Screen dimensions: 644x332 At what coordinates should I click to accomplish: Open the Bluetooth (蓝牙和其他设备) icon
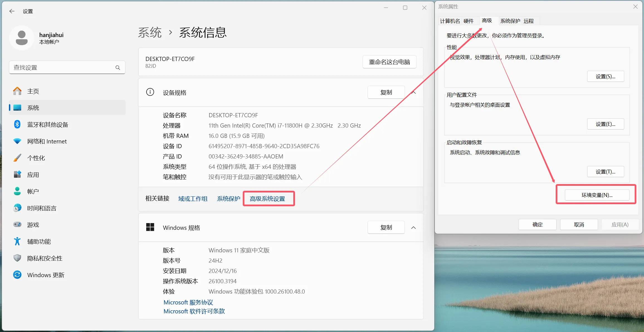tap(17, 124)
